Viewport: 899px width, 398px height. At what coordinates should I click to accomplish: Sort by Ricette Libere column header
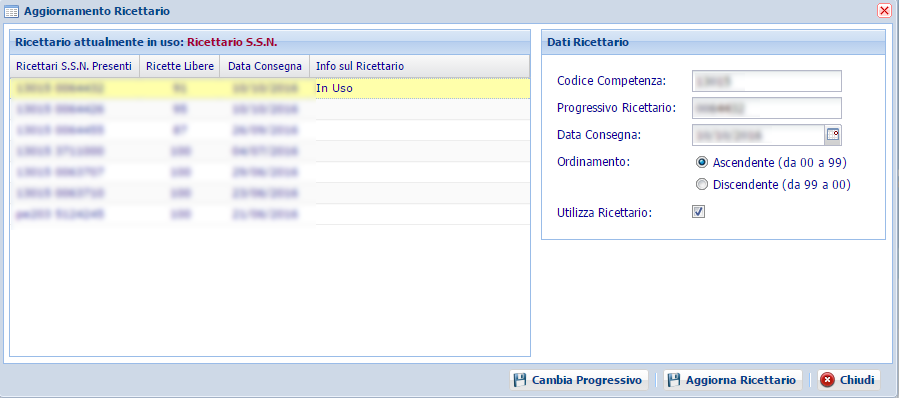[x=180, y=66]
